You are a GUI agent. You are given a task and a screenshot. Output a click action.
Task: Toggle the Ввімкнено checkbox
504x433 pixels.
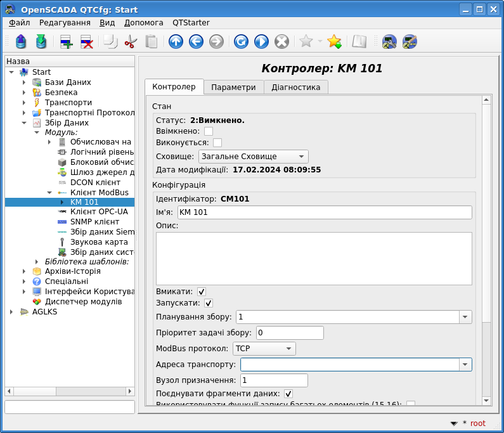pos(209,131)
